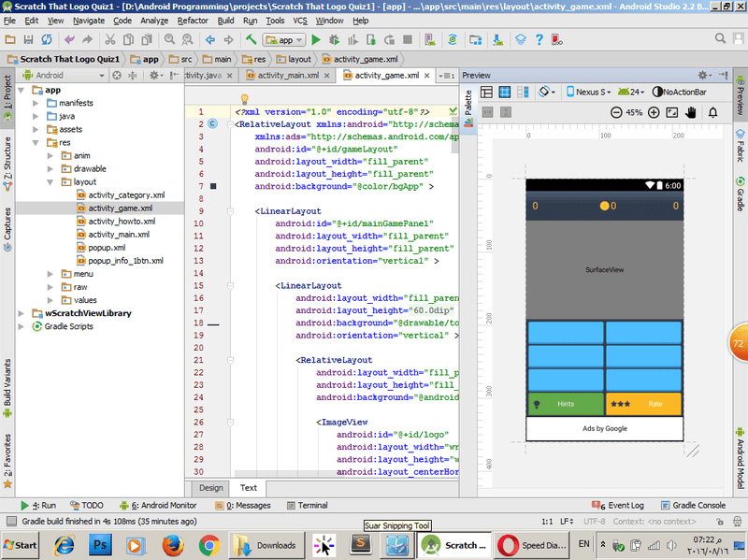
Task: Click the Windows Start button
Action: [x=22, y=545]
